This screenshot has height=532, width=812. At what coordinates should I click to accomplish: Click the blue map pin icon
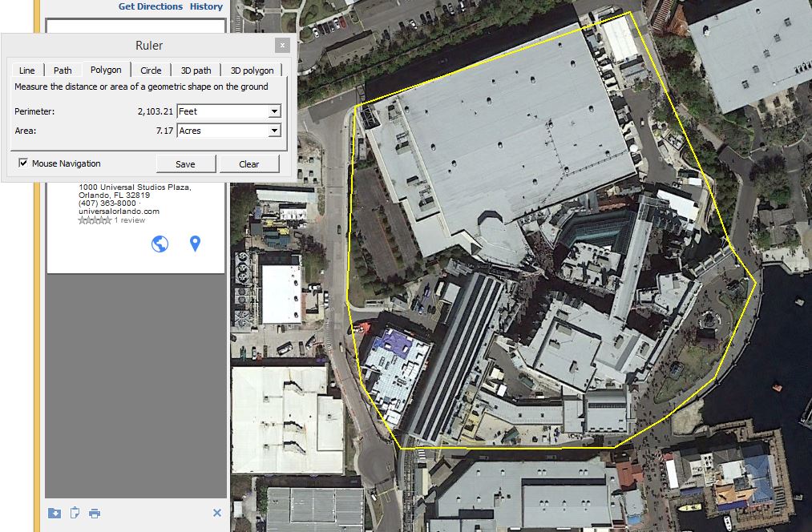[195, 244]
